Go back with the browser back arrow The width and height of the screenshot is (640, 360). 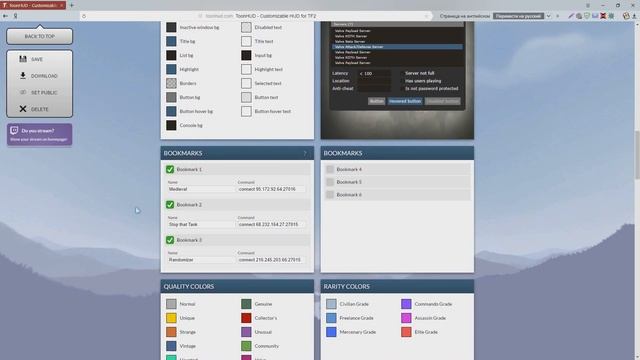pyautogui.click(x=5, y=16)
